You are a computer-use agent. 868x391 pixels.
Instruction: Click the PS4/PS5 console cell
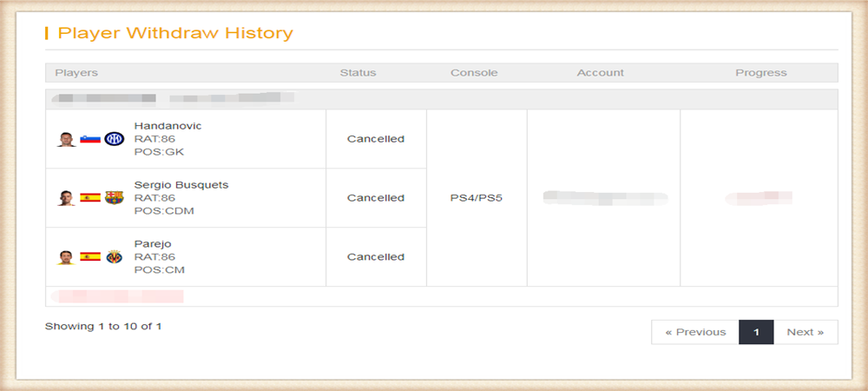click(477, 198)
